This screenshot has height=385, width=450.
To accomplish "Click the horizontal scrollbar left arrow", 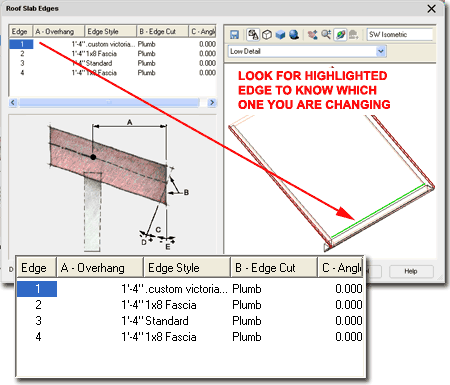I will [x=13, y=103].
